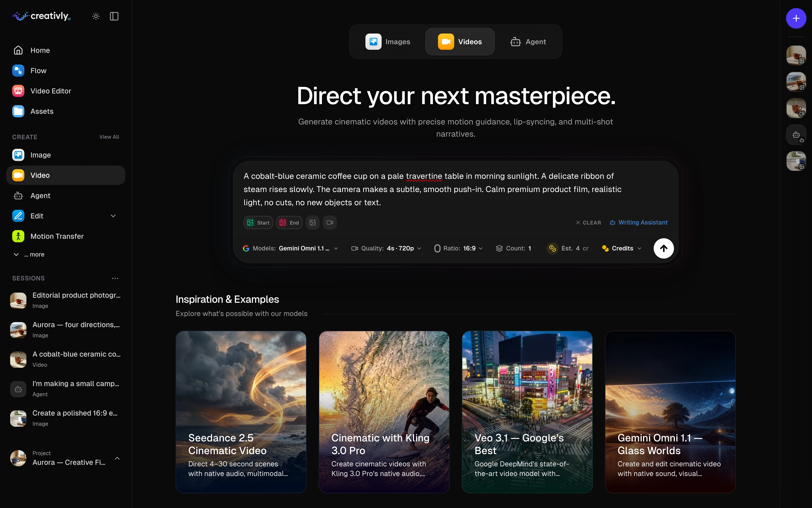Switch to the Videos tab
The width and height of the screenshot is (812, 508).
point(460,42)
